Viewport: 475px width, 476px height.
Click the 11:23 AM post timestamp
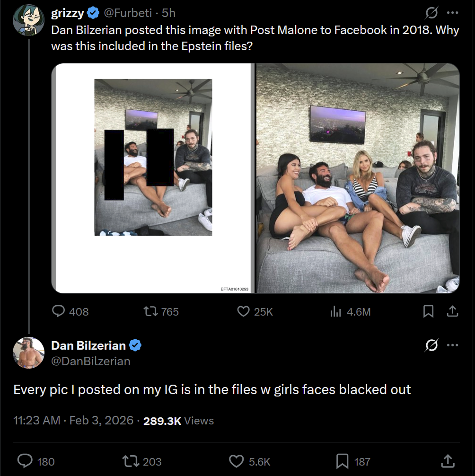pos(37,421)
